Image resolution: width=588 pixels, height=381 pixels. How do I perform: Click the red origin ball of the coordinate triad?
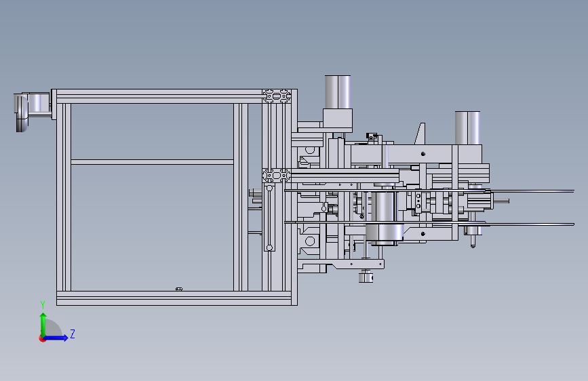coord(42,338)
